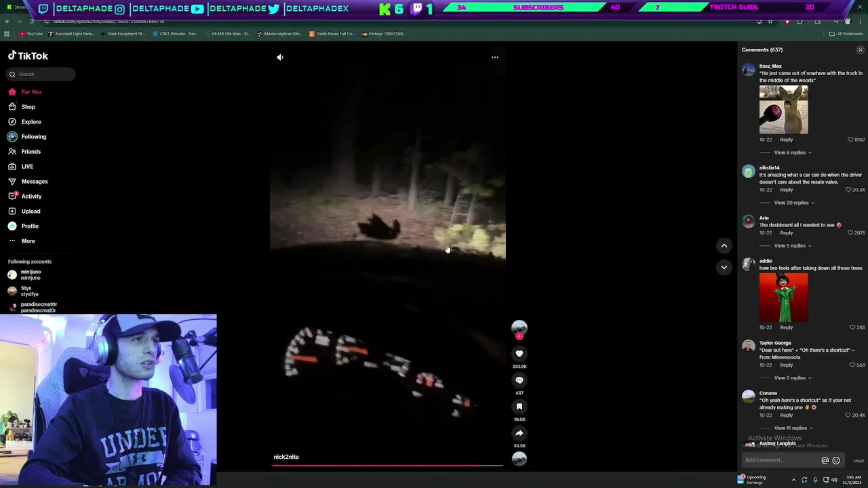Reply to addie's comment
Screen dimensions: 868x488
point(786,327)
